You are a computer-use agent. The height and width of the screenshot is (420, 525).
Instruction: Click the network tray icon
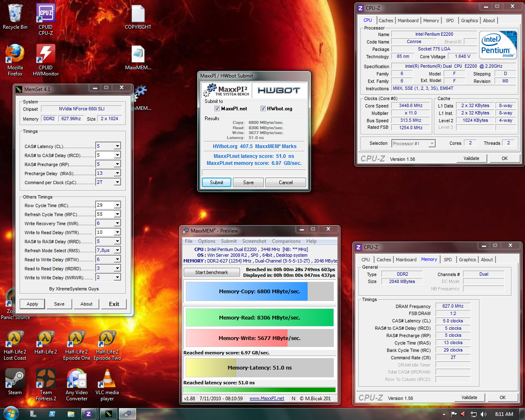[474, 414]
